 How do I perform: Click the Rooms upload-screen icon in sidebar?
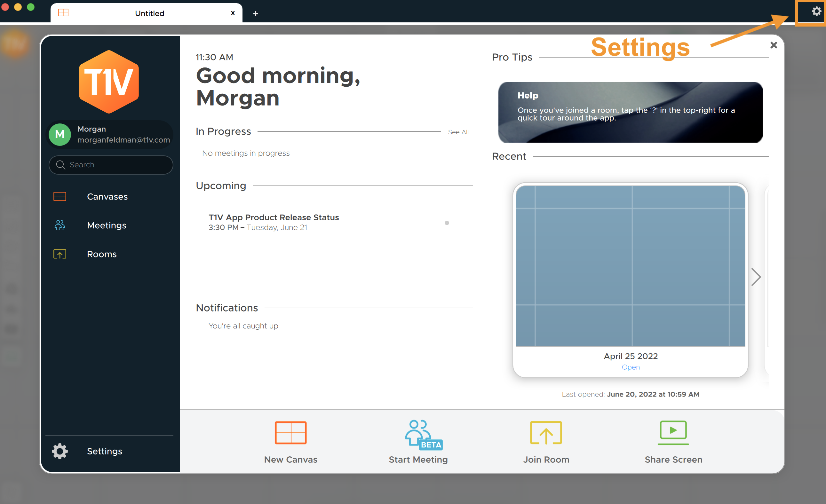pos(60,254)
